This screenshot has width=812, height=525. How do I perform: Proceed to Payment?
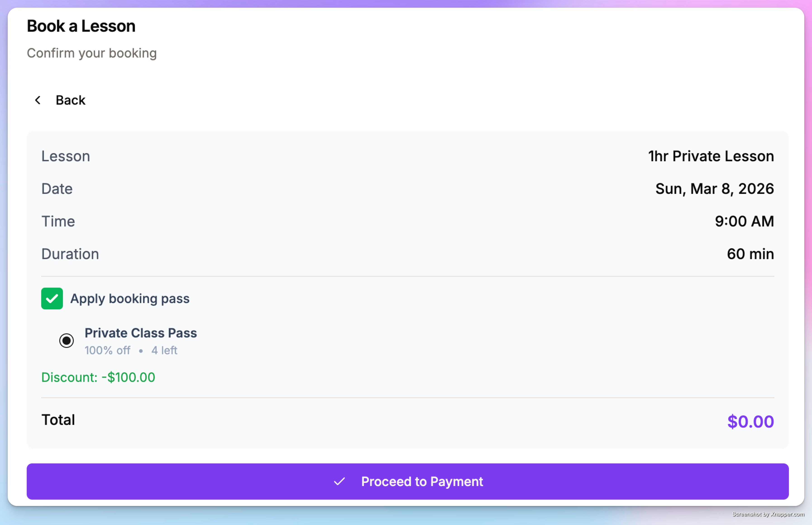408,481
